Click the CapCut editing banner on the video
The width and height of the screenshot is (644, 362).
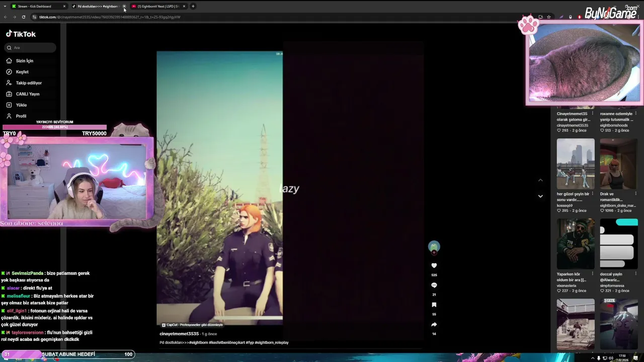click(x=193, y=325)
